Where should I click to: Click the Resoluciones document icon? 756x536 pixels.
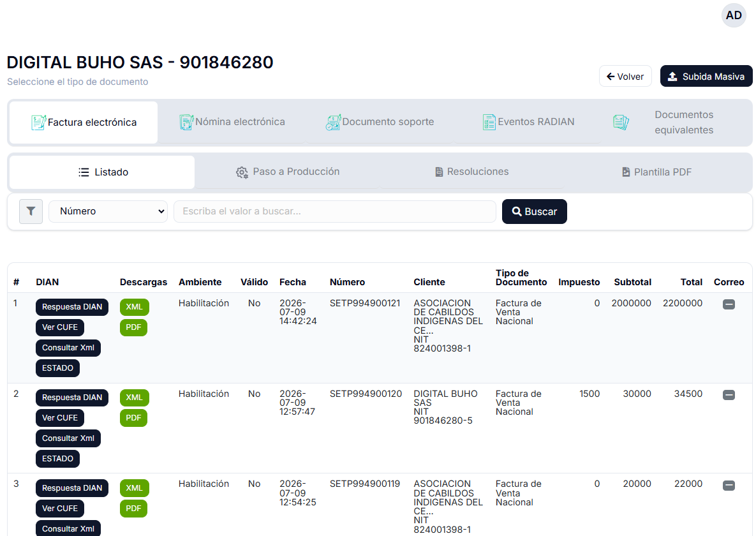click(439, 172)
